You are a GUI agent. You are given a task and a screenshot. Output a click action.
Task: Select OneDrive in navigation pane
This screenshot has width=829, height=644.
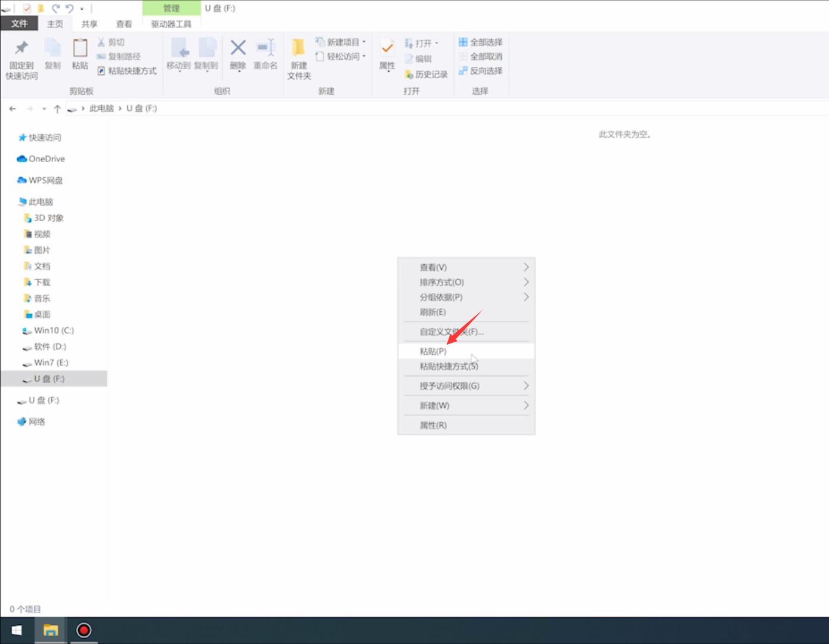pyautogui.click(x=47, y=159)
